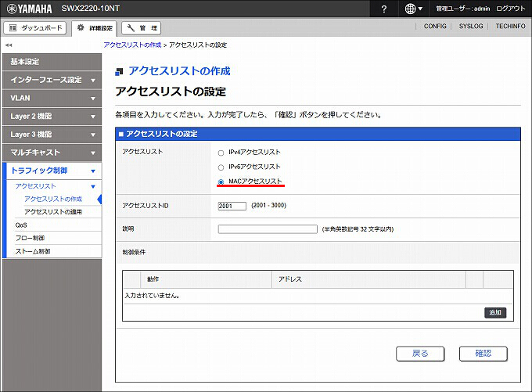Click the アドレス column header
This screenshot has width=532, height=392.
point(368,279)
